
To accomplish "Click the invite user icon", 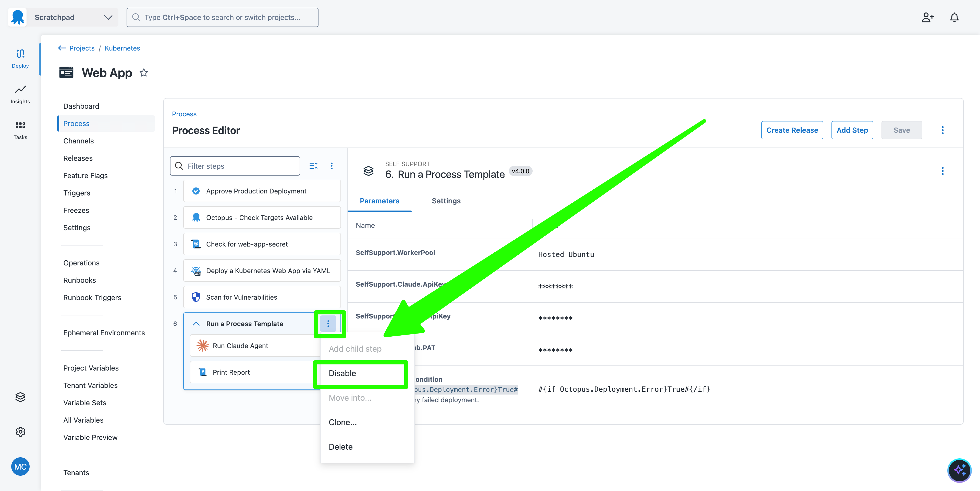I will tap(927, 18).
